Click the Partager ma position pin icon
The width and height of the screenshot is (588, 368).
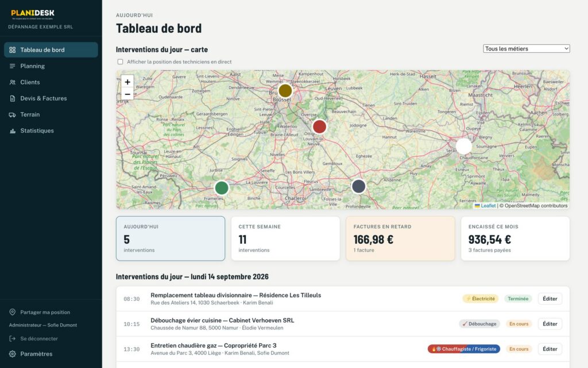13,312
